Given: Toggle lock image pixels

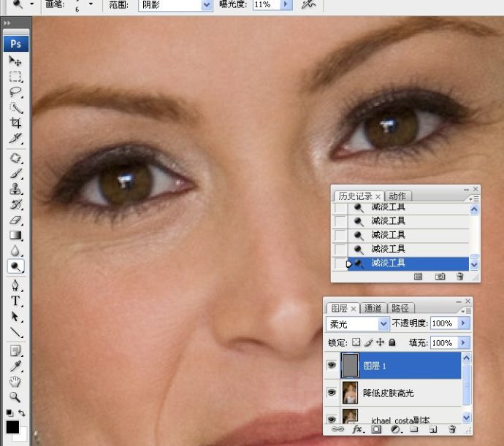Looking at the screenshot, I should point(368,342).
